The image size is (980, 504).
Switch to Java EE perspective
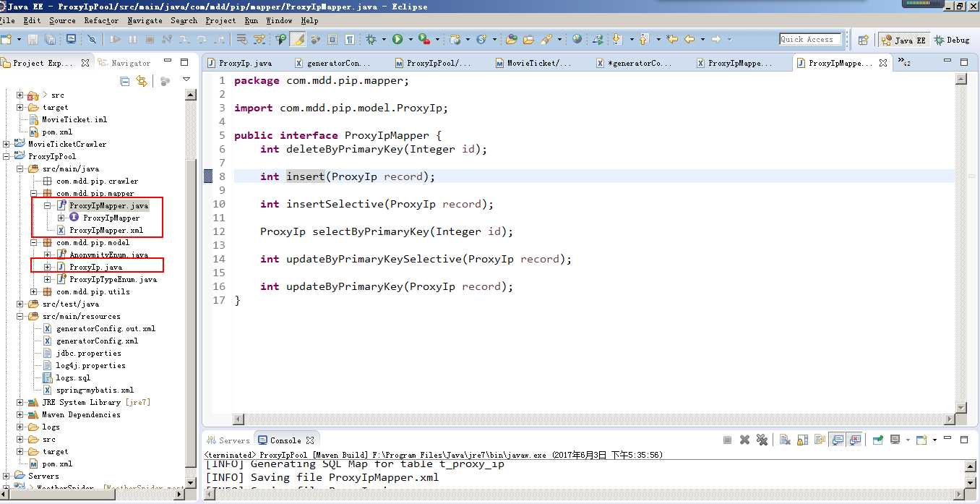click(x=903, y=40)
